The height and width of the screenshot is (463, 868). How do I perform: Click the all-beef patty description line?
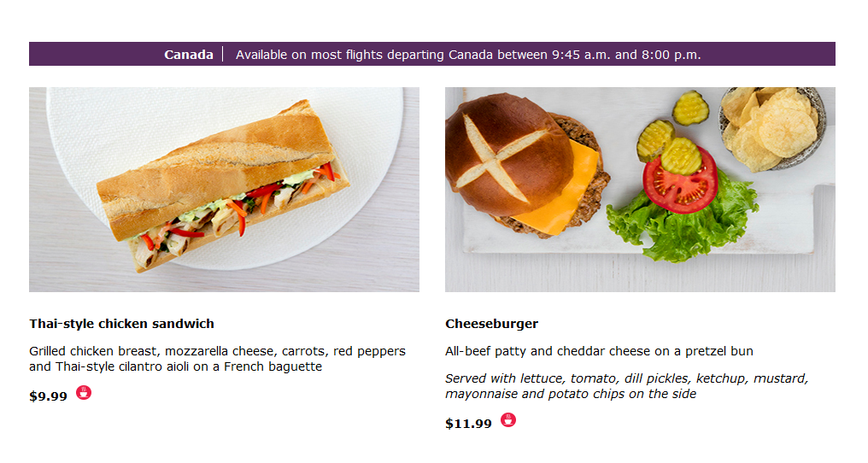[599, 351]
